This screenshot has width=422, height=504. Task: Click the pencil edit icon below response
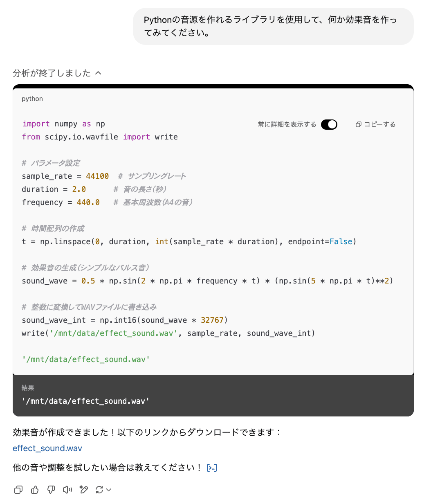(84, 490)
